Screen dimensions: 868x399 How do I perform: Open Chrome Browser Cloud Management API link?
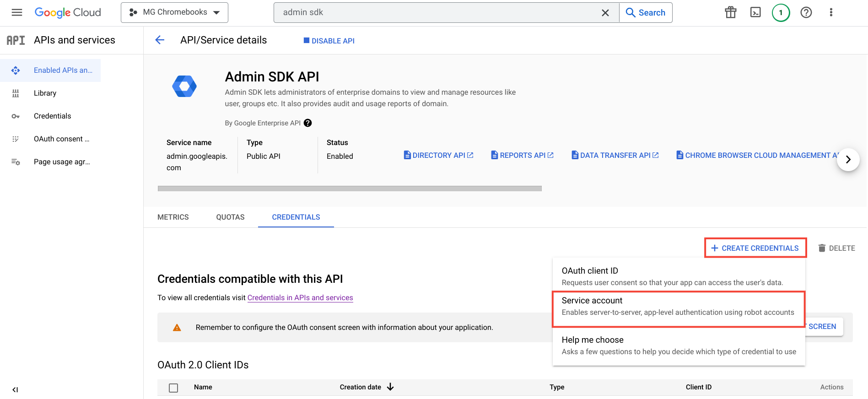757,156
